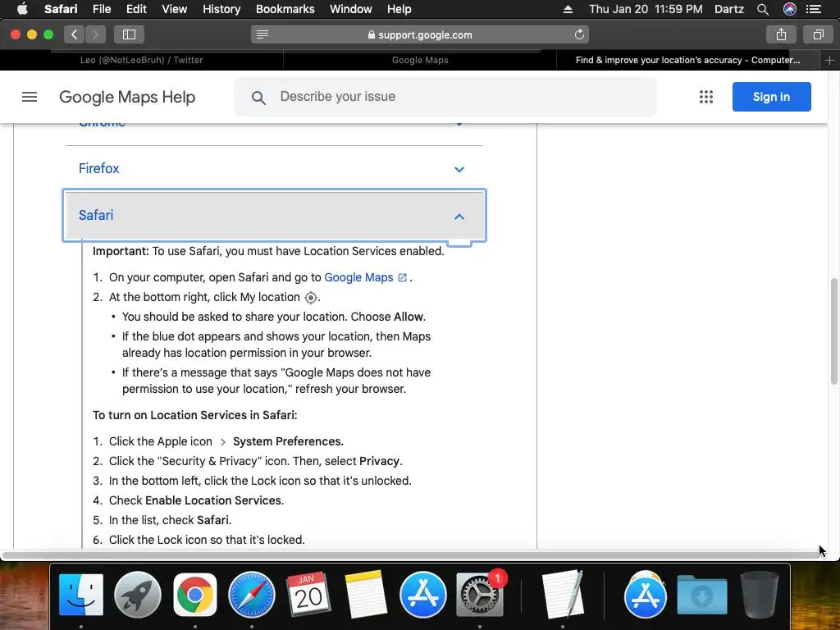Expand the Firefox section
The width and height of the screenshot is (840, 630).
click(x=274, y=169)
